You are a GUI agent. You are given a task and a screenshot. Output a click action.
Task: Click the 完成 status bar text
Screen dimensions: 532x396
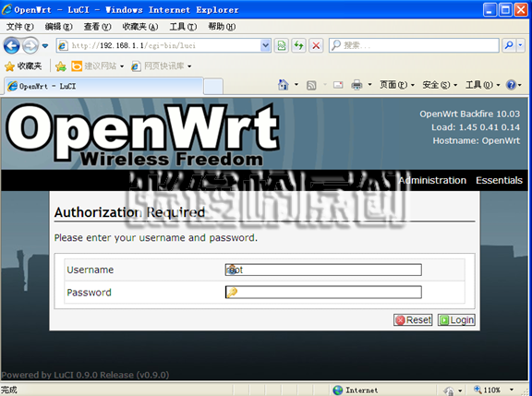tap(9, 390)
